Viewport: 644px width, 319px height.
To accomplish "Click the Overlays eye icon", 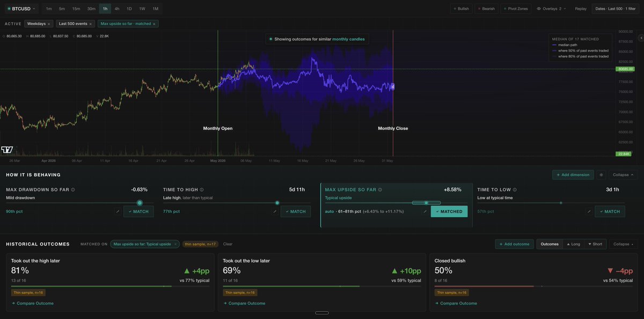I will point(539,9).
